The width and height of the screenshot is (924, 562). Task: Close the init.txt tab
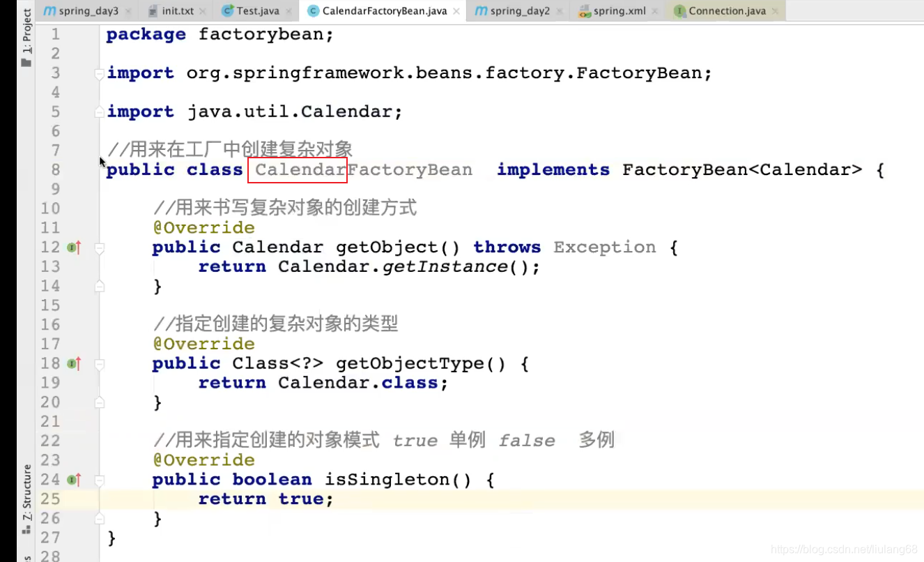pos(203,12)
